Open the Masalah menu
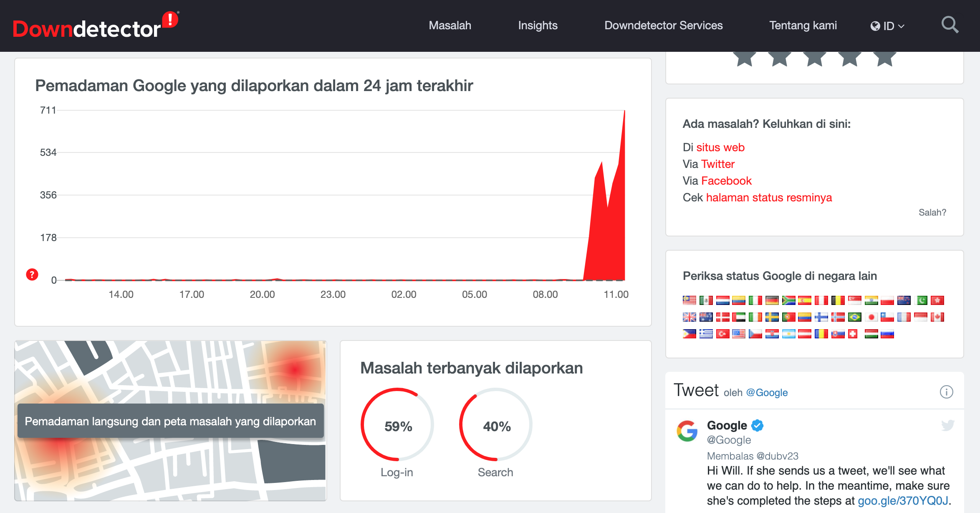Screen dimensions: 980x513 click(x=450, y=25)
